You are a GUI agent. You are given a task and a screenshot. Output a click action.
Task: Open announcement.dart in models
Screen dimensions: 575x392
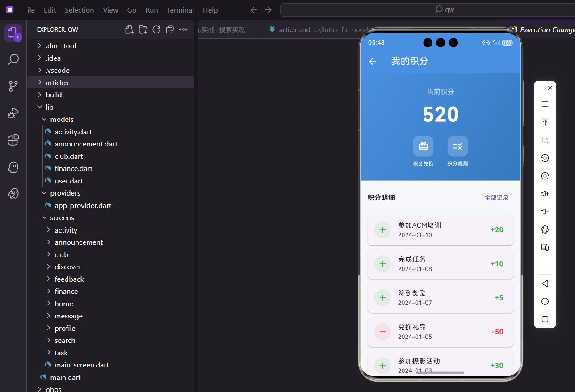pos(110,144)
